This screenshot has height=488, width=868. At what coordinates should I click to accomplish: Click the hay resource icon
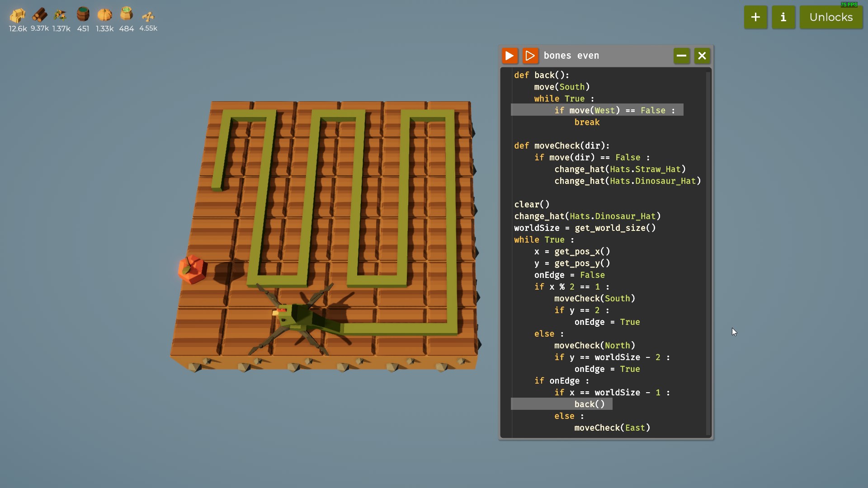(x=18, y=15)
